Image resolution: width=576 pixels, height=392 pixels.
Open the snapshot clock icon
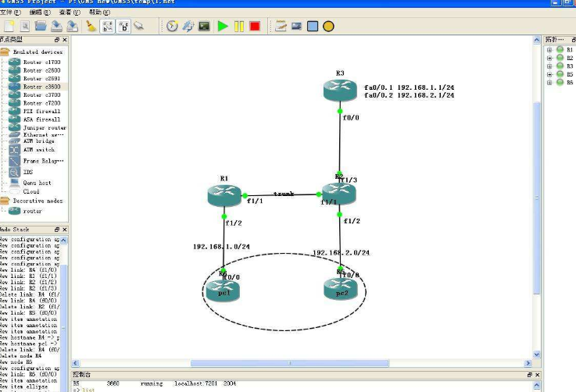point(172,26)
